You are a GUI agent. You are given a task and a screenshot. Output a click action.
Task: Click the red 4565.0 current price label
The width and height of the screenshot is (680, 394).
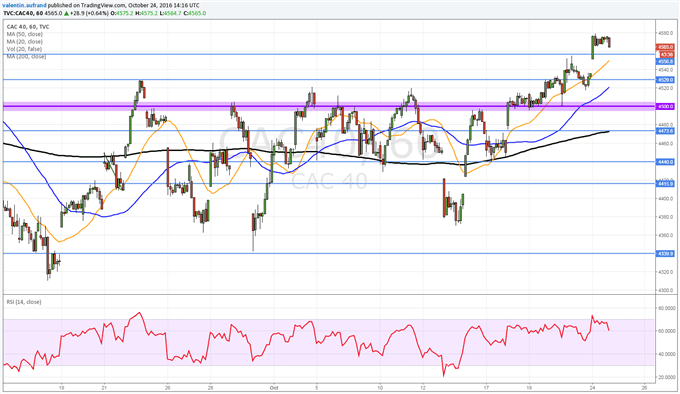[x=665, y=47]
